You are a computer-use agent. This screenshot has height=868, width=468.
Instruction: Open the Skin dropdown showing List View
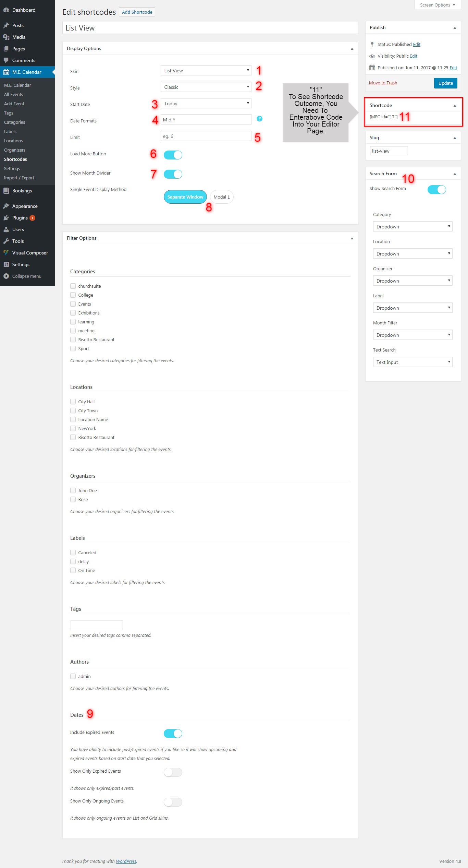pos(206,70)
